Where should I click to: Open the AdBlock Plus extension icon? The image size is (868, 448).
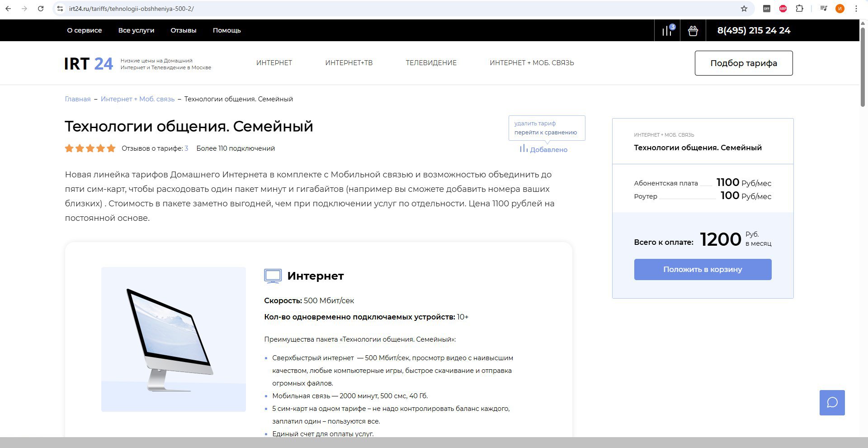(x=783, y=9)
